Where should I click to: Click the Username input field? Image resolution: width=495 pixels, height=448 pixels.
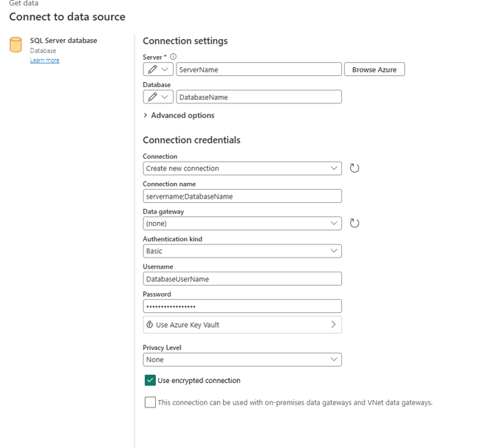point(242,279)
